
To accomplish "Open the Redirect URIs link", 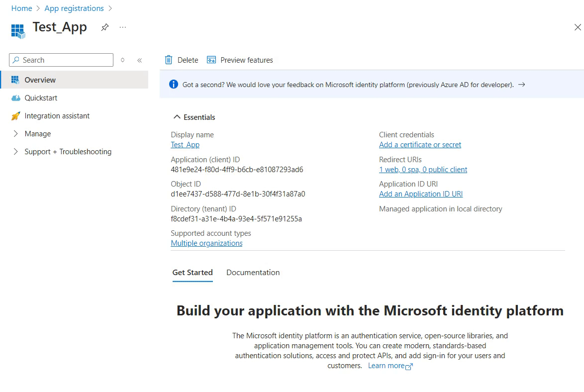I will point(423,170).
